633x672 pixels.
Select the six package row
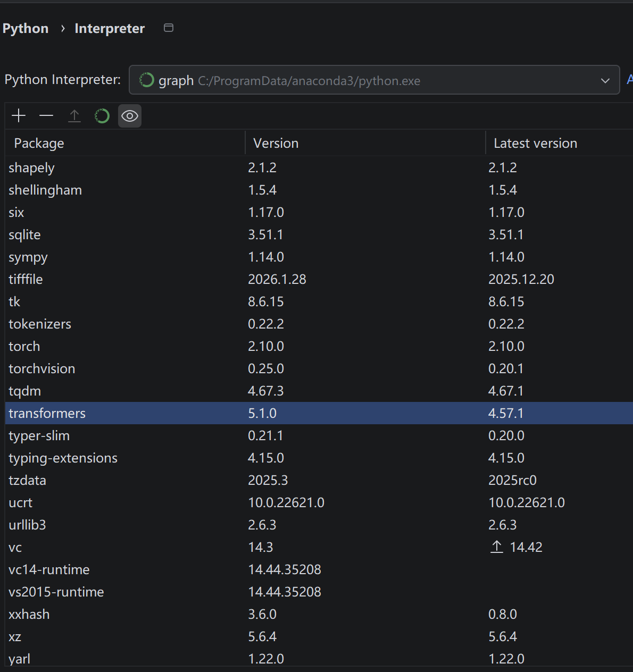(319, 212)
